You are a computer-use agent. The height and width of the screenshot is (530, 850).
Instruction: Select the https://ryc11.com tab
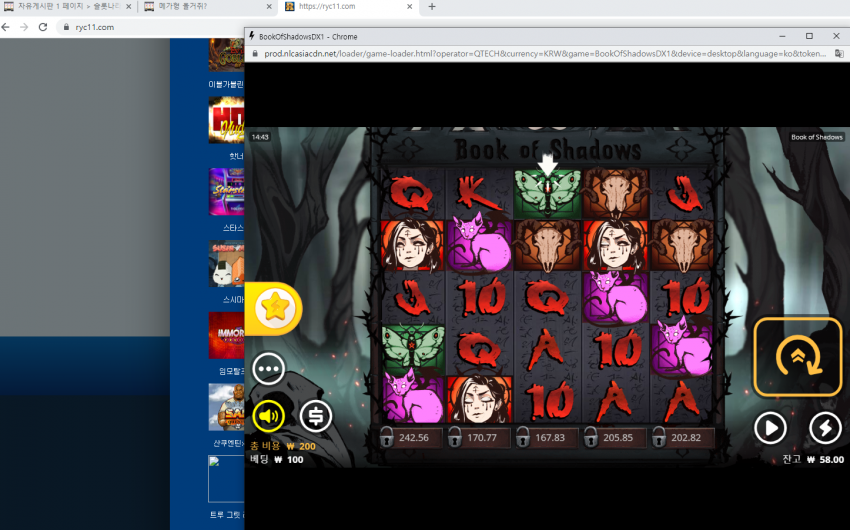(x=347, y=7)
